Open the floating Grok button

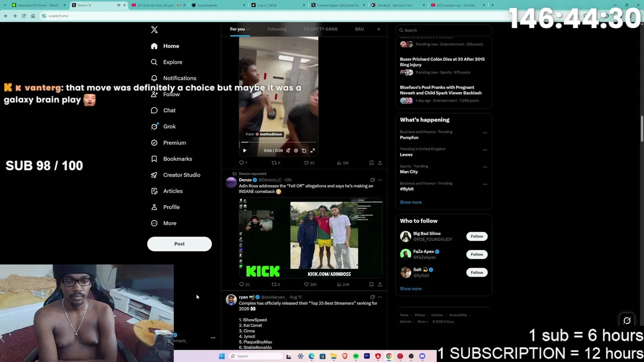627,321
